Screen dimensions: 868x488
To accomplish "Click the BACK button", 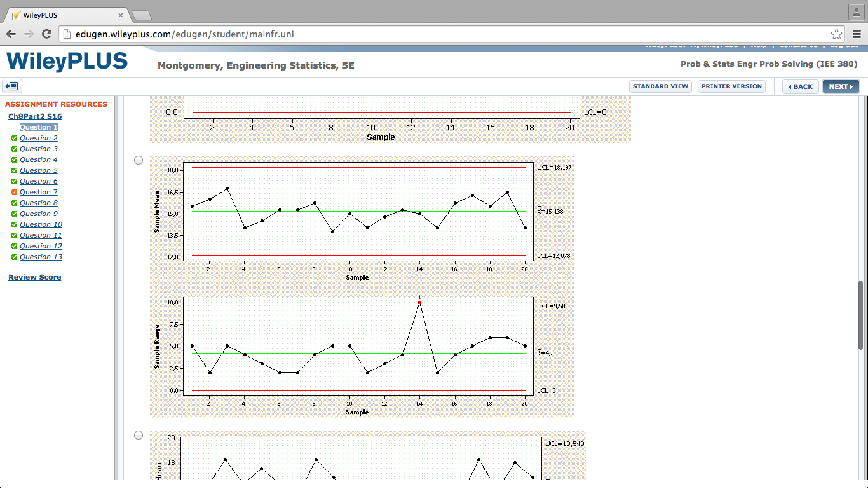I will point(800,86).
